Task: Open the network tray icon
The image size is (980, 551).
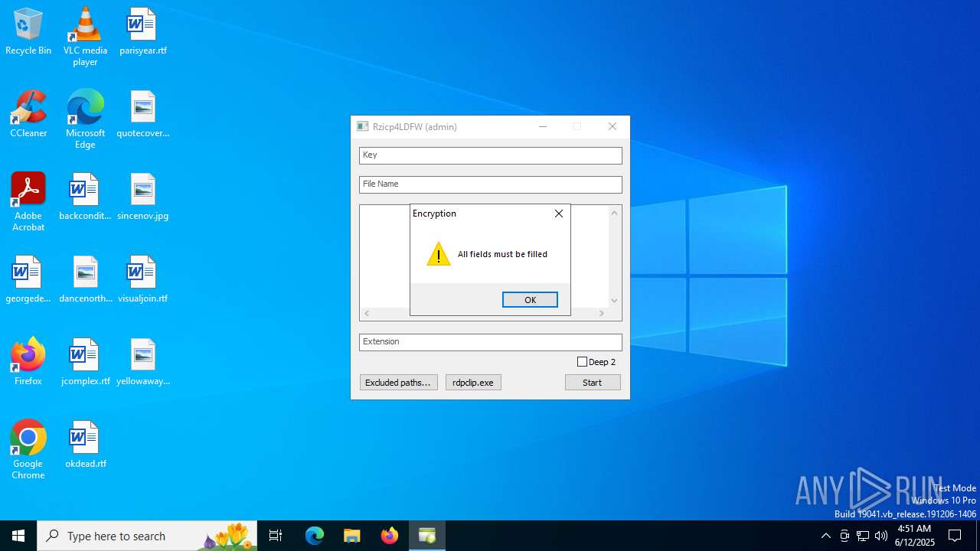Action: (863, 536)
